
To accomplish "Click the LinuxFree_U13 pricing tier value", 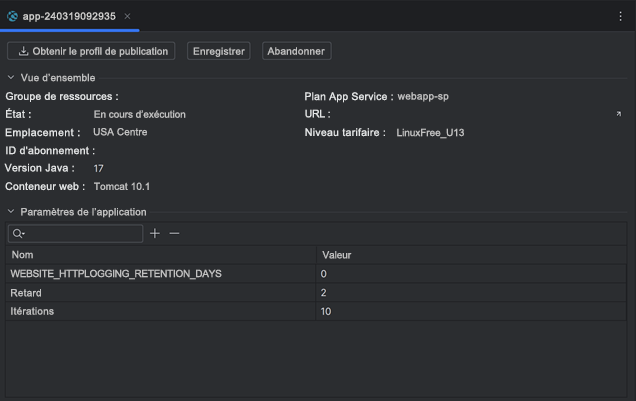I will [430, 133].
